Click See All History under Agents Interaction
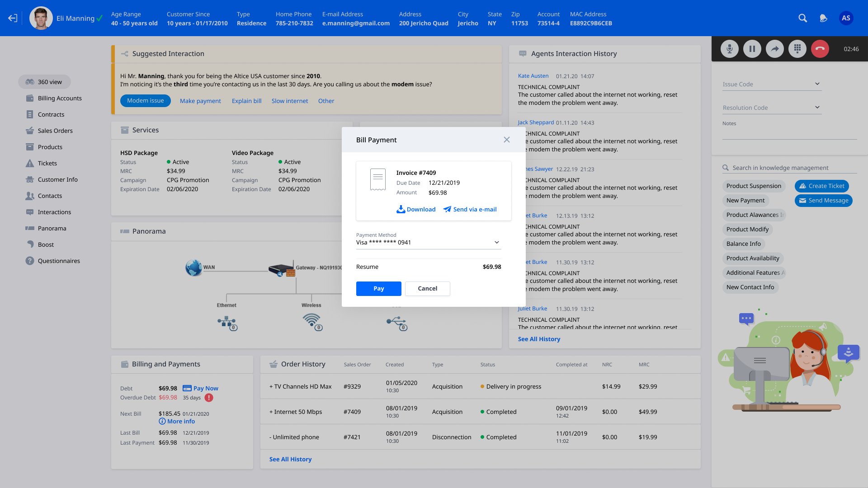This screenshot has height=488, width=868. [x=539, y=339]
